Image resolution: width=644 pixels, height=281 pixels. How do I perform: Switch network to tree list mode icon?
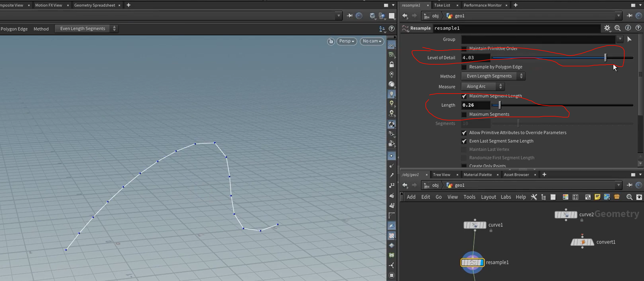(544, 197)
